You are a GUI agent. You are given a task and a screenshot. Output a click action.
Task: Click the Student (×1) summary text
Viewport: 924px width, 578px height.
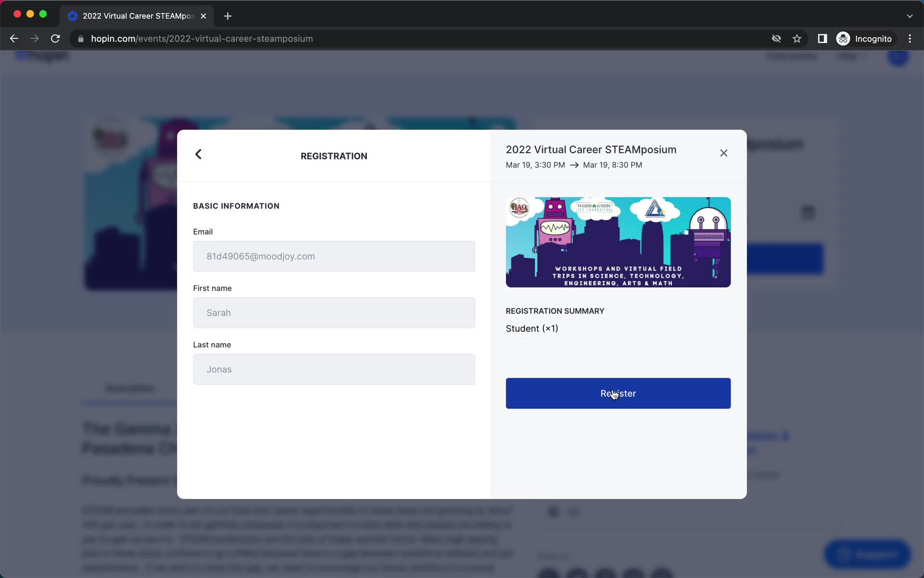[532, 328]
